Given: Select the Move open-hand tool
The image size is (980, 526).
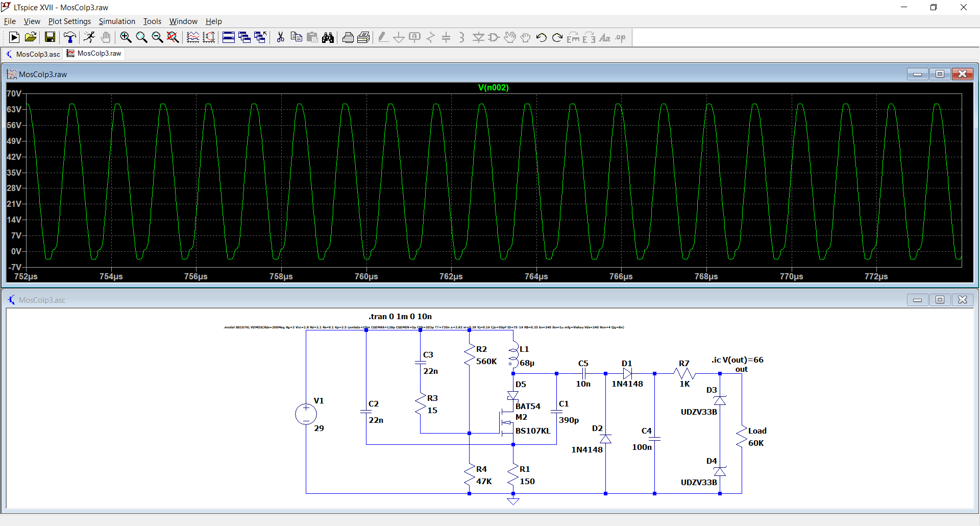Looking at the screenshot, I should tap(510, 37).
